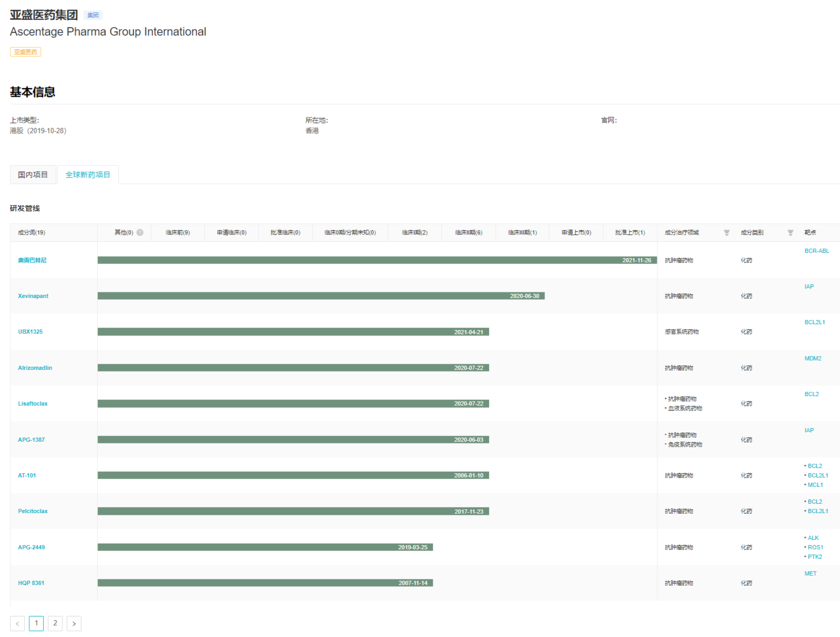Click the BCL2 target in Lisaftoclax row

coord(812,394)
